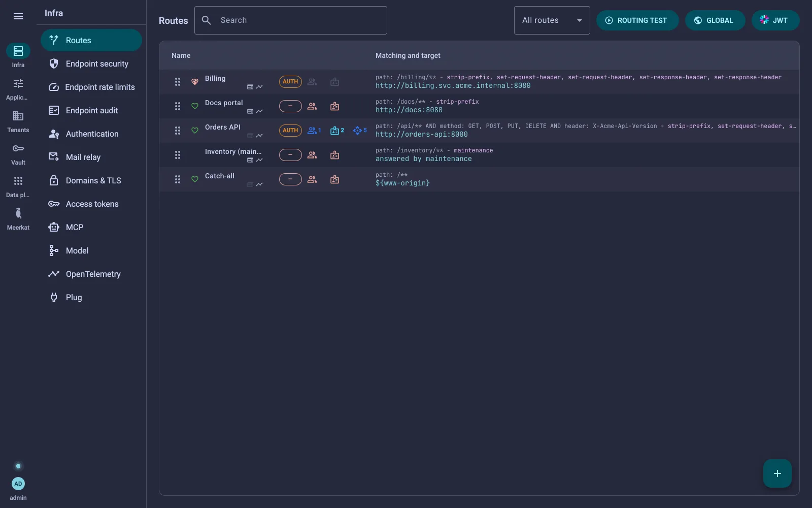Click the "answered by maintenance" text
The image size is (812, 508).
pos(424,159)
